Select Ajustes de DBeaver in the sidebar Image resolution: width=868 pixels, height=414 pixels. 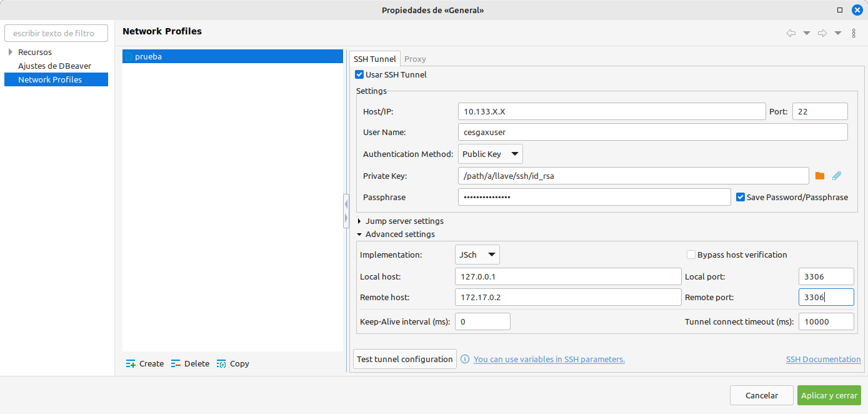56,66
